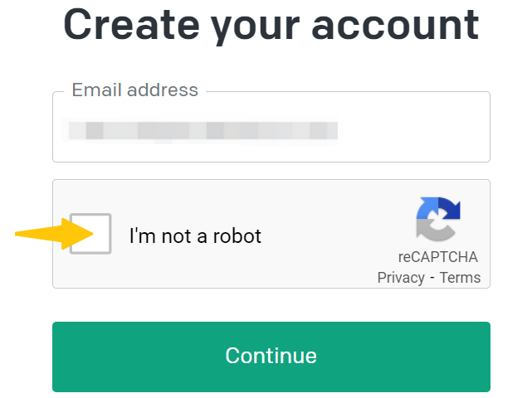The width and height of the screenshot is (532, 398).
Task: Open the reCAPTCHA Privacy link
Action: click(x=401, y=278)
